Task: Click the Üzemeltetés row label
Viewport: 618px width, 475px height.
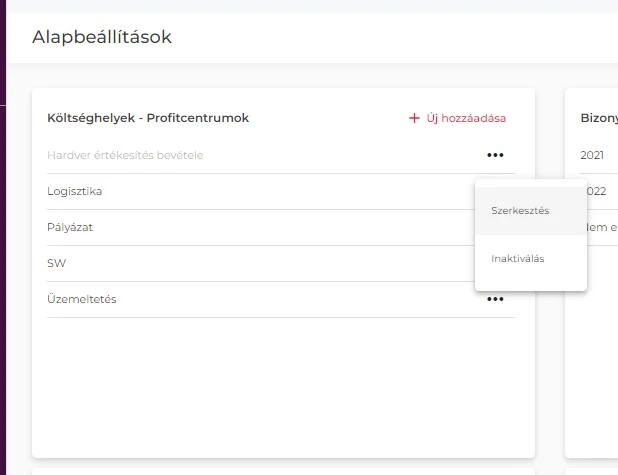Action: (82, 299)
